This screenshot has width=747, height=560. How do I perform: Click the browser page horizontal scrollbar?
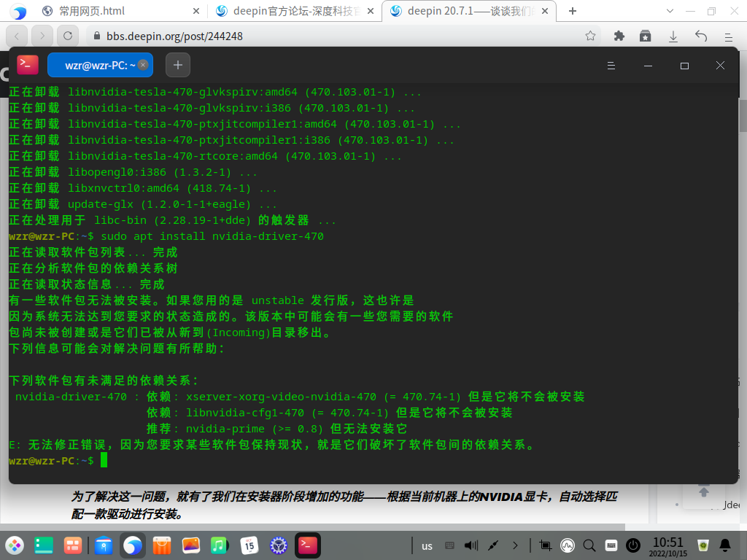point(312,527)
